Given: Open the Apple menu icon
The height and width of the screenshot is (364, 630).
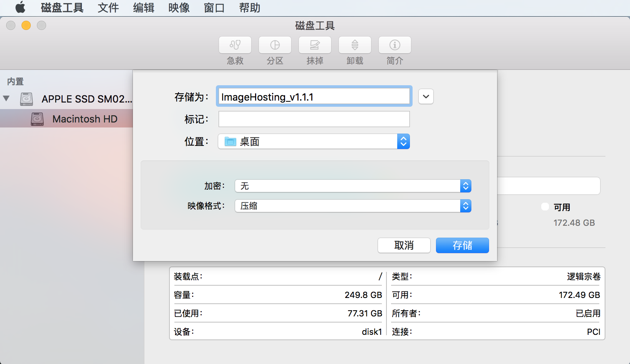Looking at the screenshot, I should tap(20, 7).
